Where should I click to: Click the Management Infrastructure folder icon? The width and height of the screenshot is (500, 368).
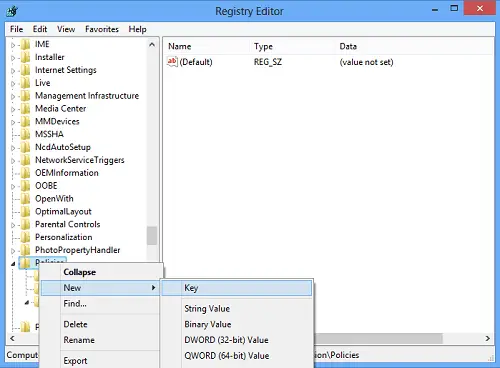click(x=25, y=96)
